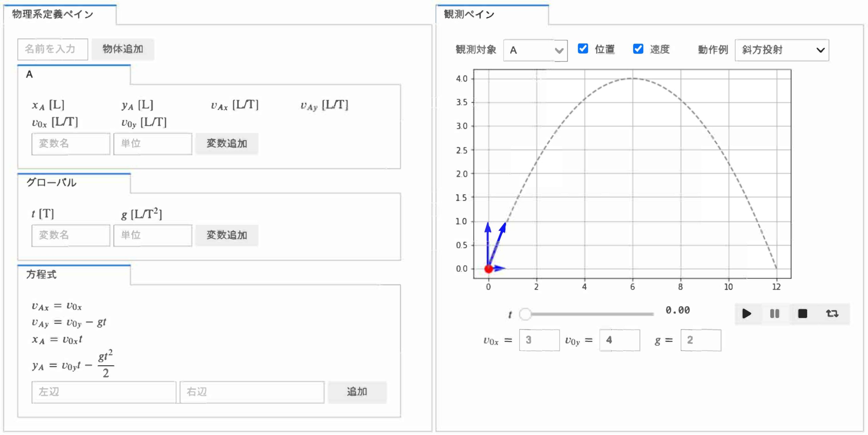Screen dimensions: 868x435
Task: Toggle loop repeat playback icon
Action: pos(832,314)
